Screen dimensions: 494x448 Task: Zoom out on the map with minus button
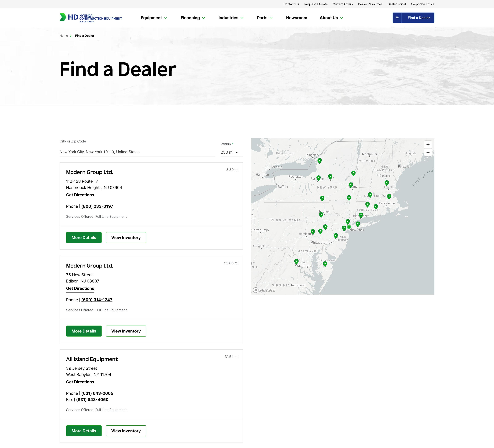(x=428, y=152)
